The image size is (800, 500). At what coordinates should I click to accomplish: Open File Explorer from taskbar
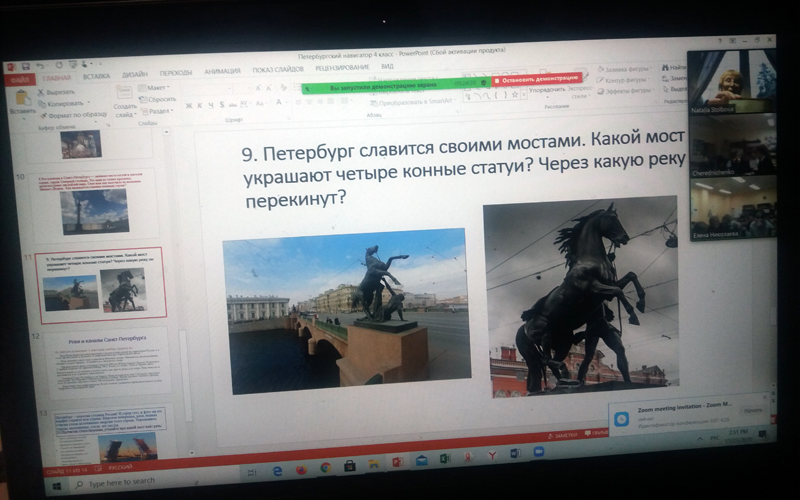click(x=374, y=463)
